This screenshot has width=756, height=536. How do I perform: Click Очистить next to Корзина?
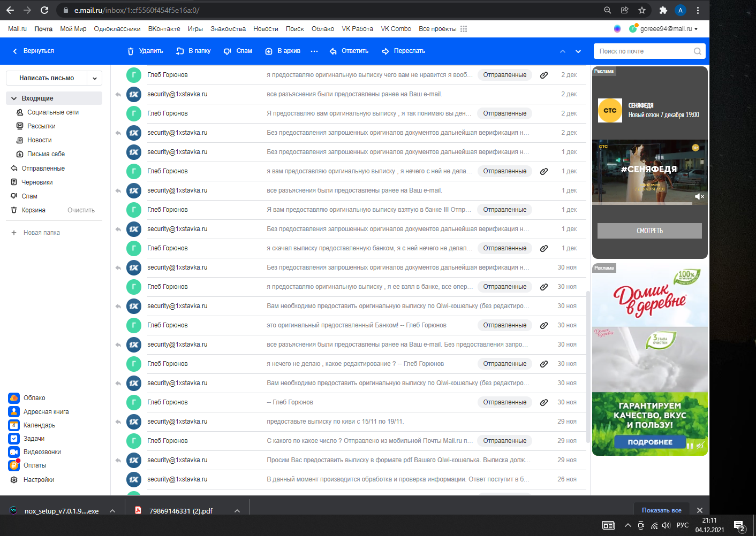(81, 210)
